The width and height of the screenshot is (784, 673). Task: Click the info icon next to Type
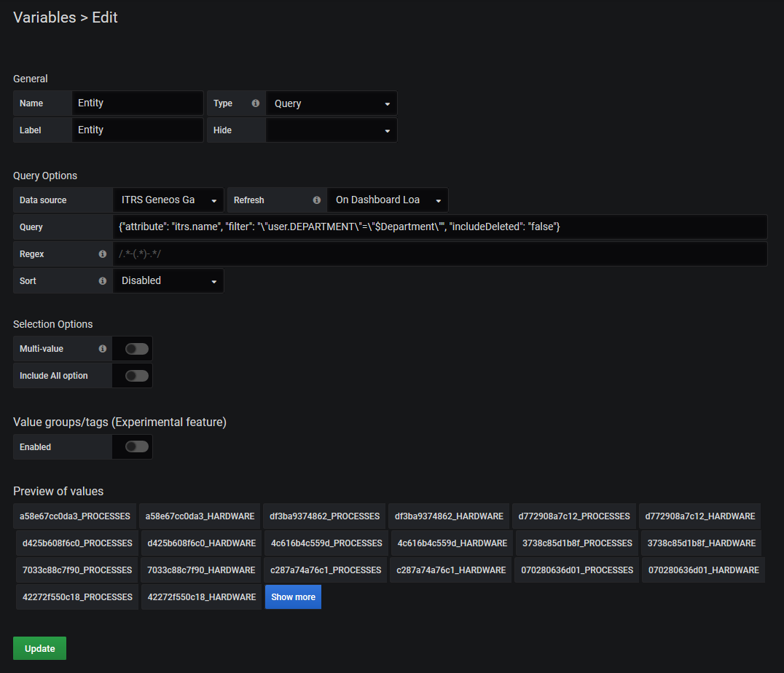pos(256,103)
